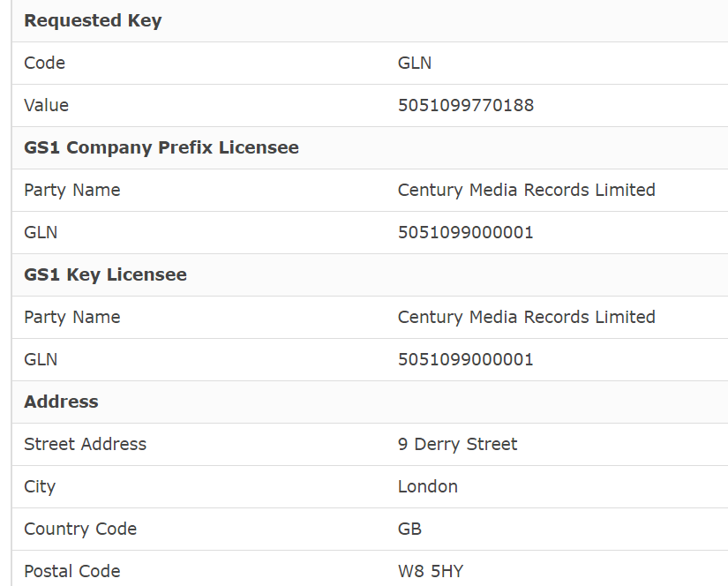Select Party Name under Company Prefix Licensee

(72, 191)
